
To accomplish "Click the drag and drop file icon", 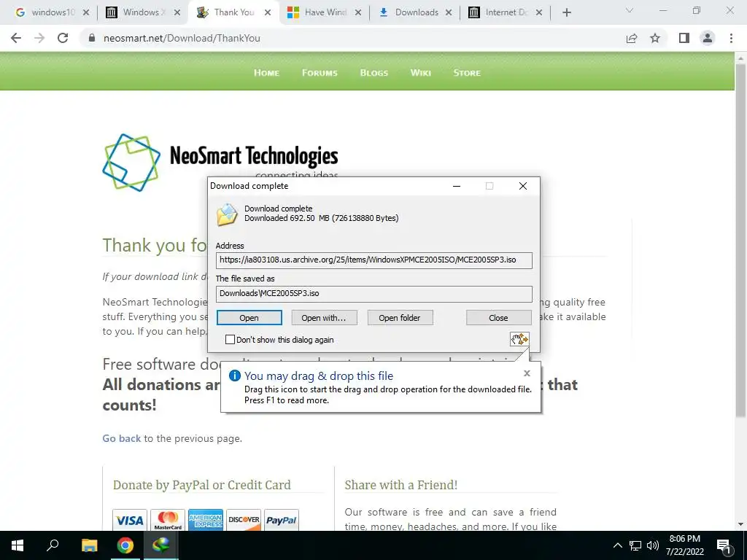I will [x=519, y=339].
